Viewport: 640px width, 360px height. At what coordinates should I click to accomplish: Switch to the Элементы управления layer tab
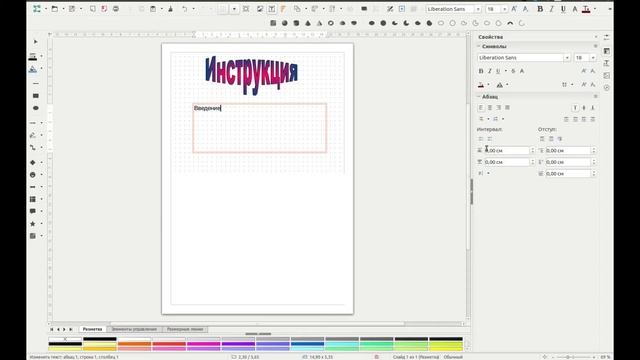pos(134,329)
